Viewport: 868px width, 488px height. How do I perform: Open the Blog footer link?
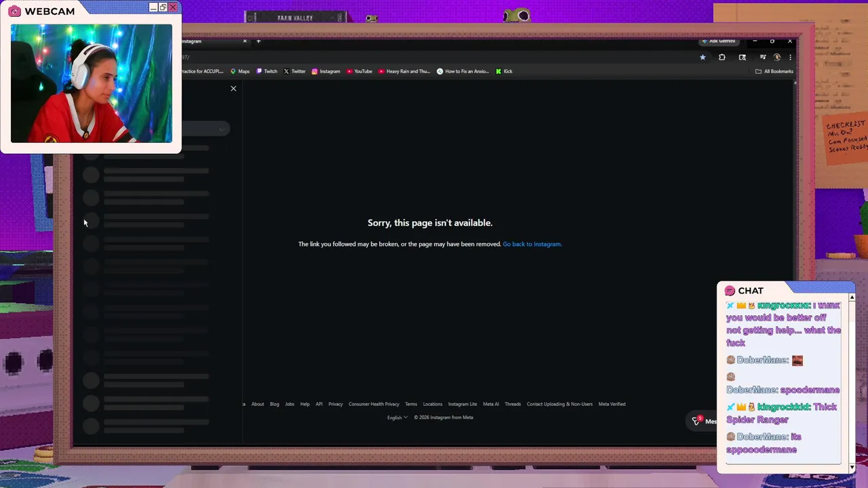point(274,404)
